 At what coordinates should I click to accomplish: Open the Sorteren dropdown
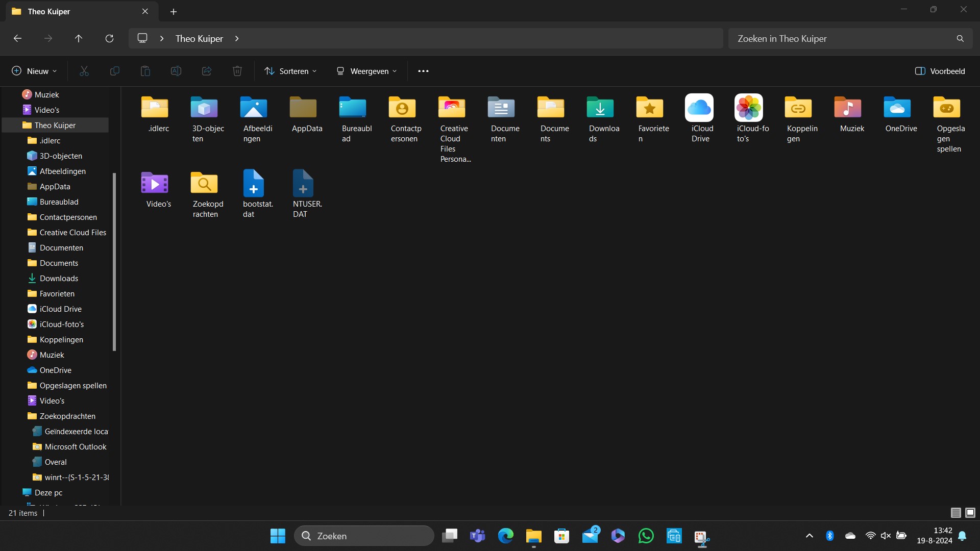pyautogui.click(x=290, y=71)
